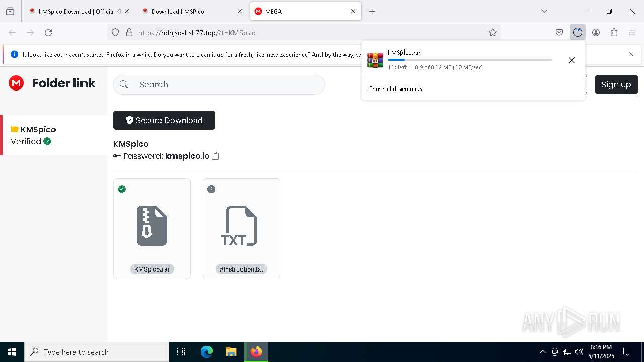This screenshot has width=644, height=362.
Task: Open the KMSpico.rar file tile
Action: pos(152,229)
